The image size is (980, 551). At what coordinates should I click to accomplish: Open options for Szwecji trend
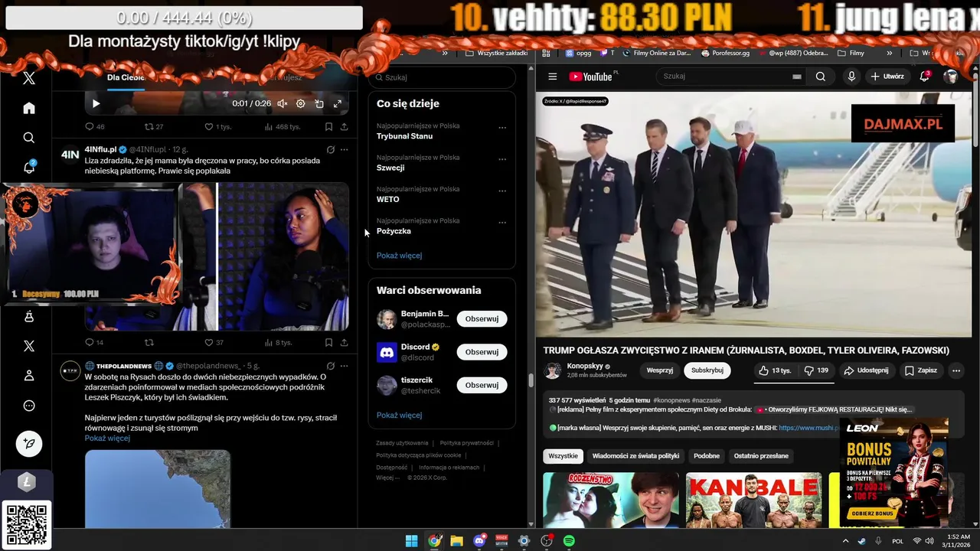coord(502,159)
